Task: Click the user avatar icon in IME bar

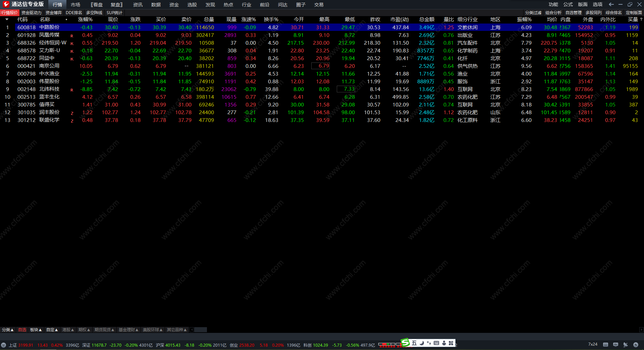Action: click(444, 343)
